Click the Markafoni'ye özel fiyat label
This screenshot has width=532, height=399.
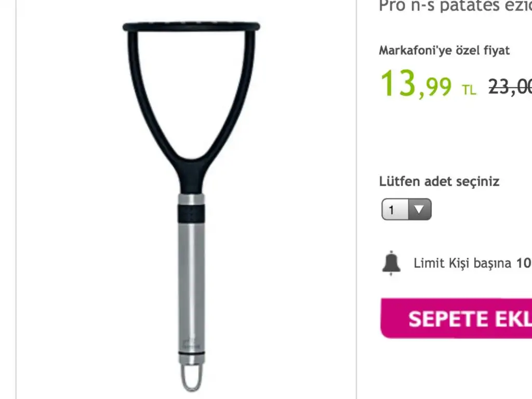click(444, 50)
